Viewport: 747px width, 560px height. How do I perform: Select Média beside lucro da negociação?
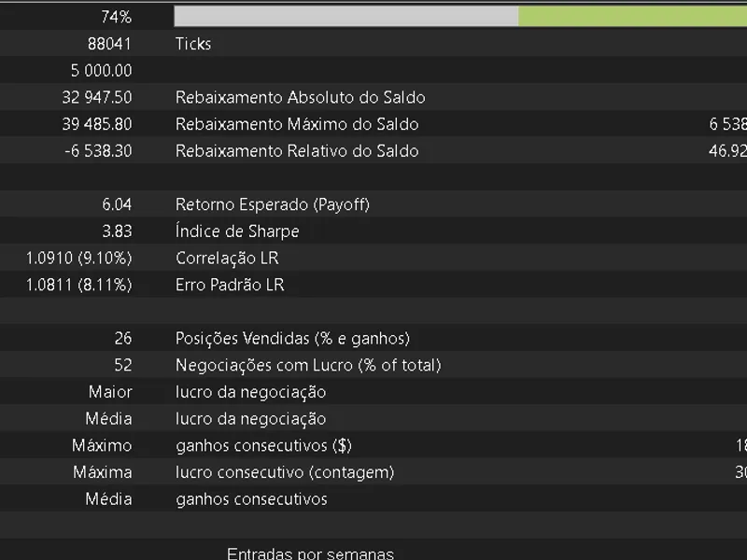(x=108, y=418)
